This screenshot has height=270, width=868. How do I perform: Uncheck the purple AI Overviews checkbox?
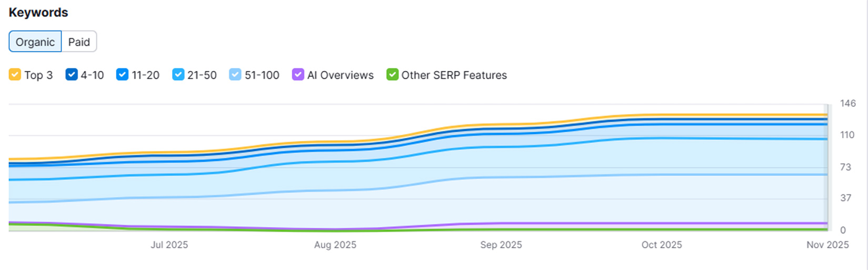(298, 75)
